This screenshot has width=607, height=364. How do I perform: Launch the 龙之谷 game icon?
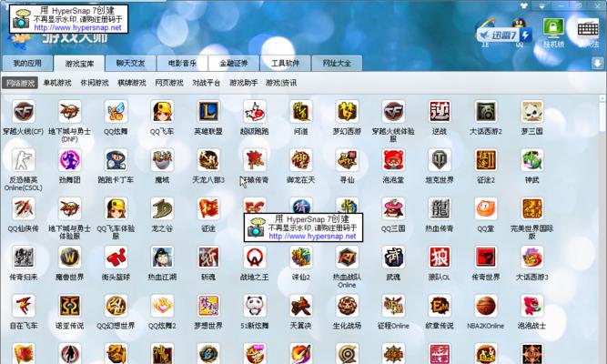click(162, 208)
